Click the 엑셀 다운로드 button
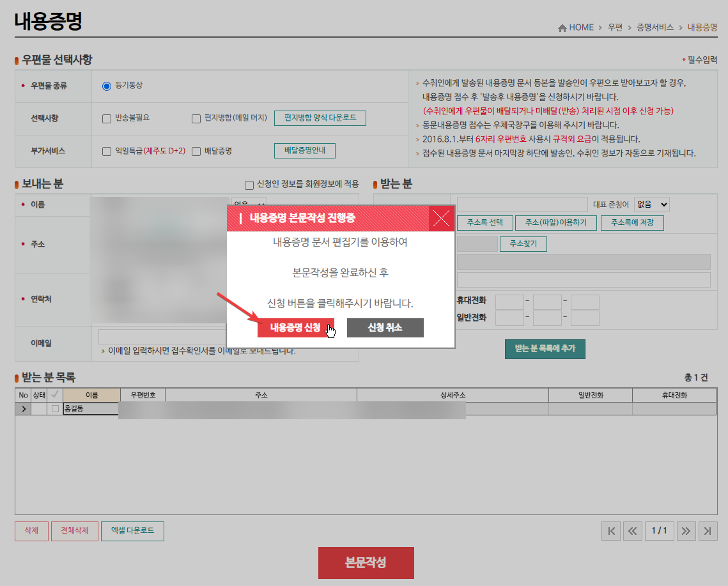Screen dimensions: 728x586 pyautogui.click(x=132, y=531)
